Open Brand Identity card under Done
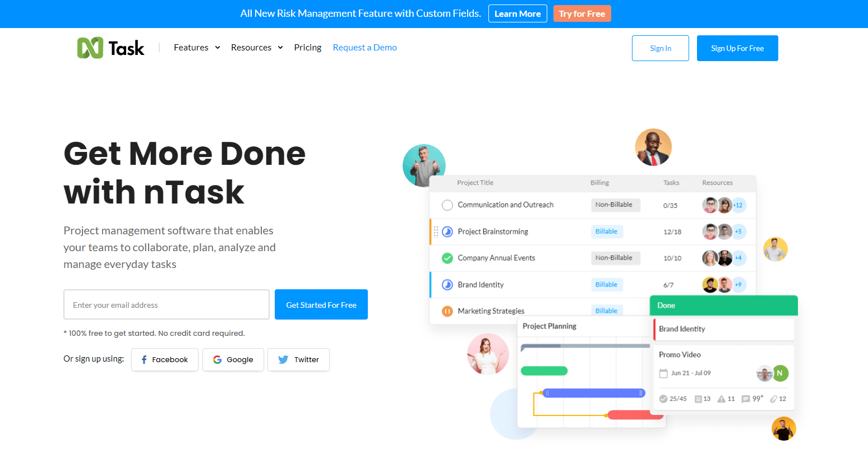Screen dimensions: 868x467 [x=724, y=329]
